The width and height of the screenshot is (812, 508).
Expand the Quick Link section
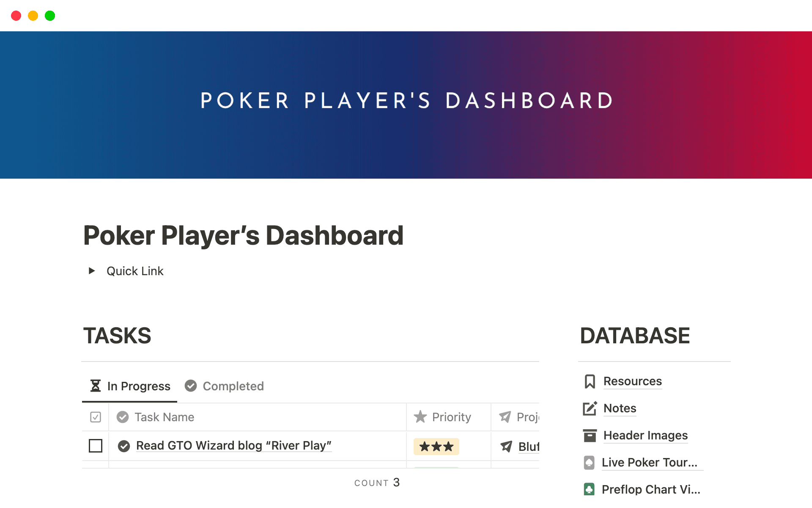(92, 271)
